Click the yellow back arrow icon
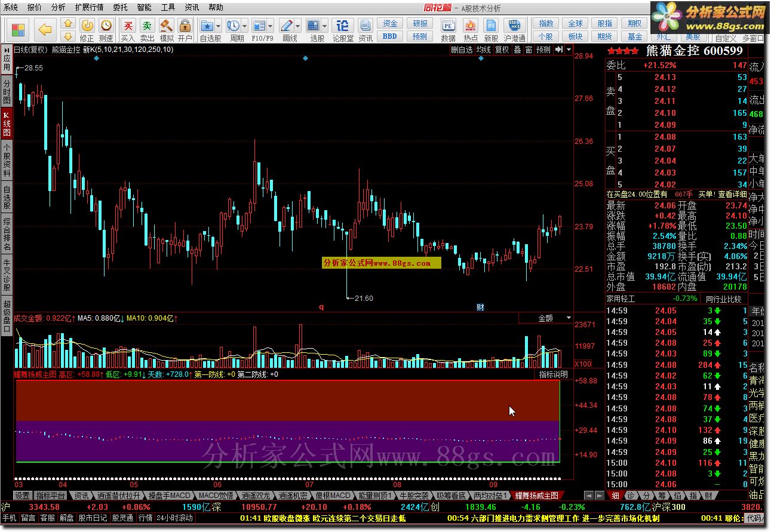 [45, 29]
